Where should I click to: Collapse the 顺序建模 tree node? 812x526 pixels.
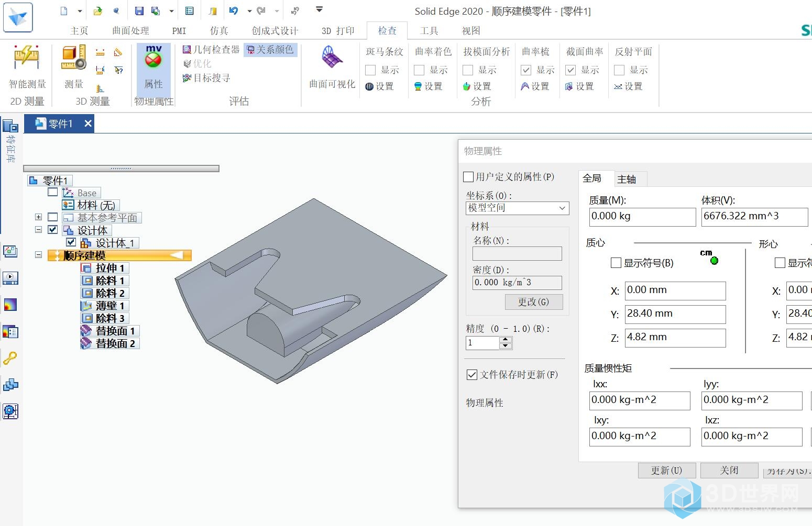(38, 255)
